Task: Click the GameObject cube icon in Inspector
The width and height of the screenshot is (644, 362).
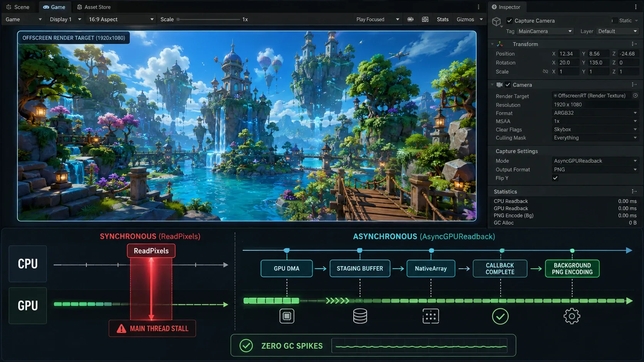Action: coord(496,22)
